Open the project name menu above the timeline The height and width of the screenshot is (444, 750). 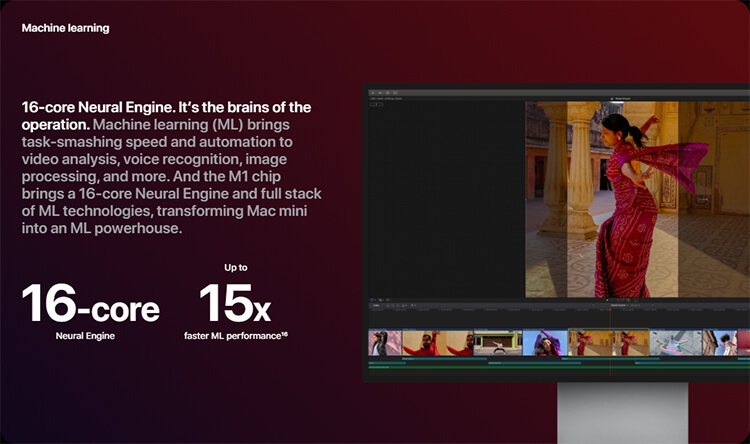[619, 305]
